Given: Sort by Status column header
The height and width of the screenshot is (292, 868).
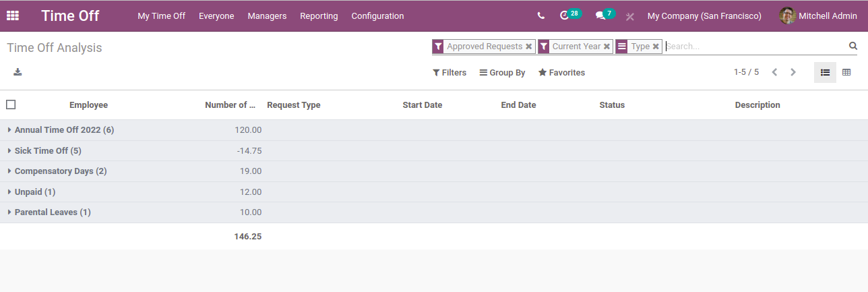Looking at the screenshot, I should coord(612,105).
